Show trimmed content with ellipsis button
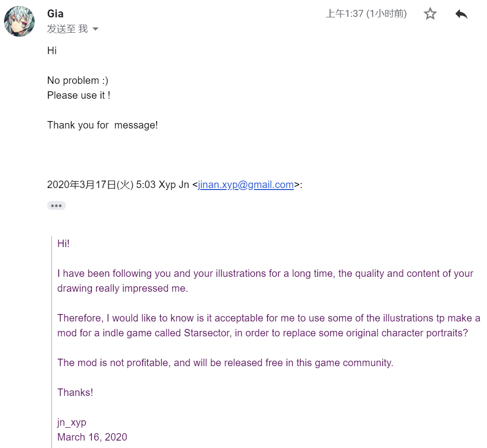 (x=57, y=205)
